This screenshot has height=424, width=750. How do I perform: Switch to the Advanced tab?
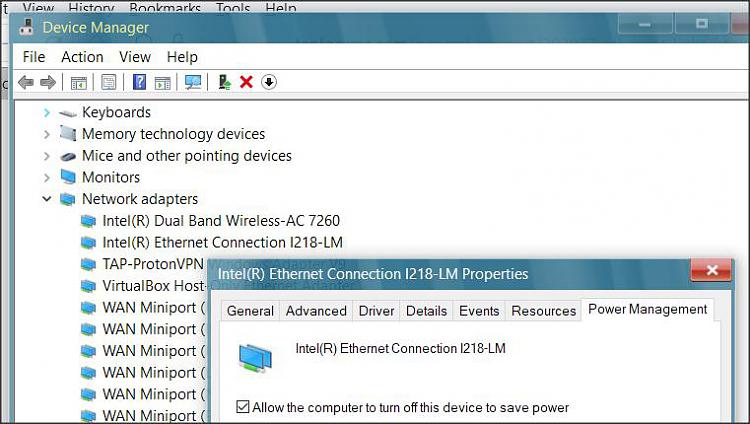[316, 311]
